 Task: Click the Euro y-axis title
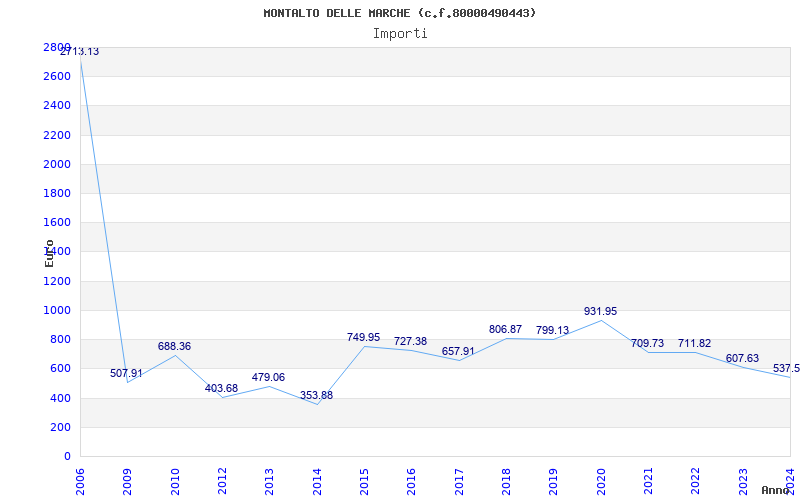49,254
